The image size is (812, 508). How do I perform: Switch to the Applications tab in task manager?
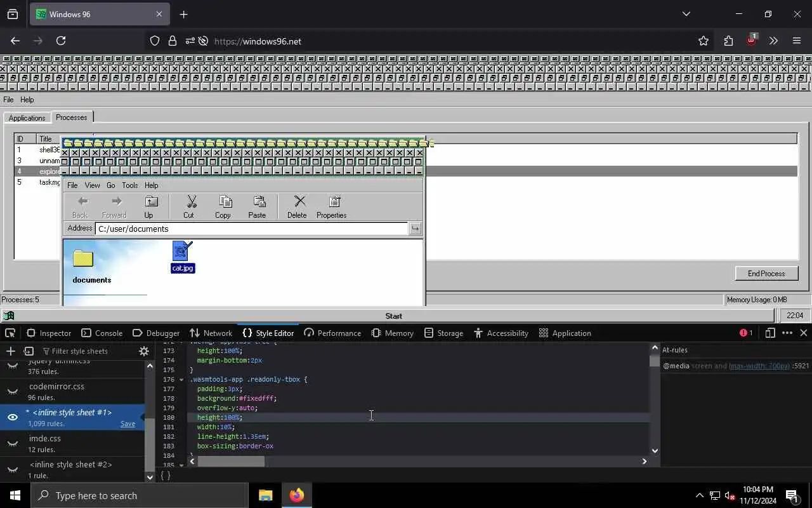click(x=27, y=118)
